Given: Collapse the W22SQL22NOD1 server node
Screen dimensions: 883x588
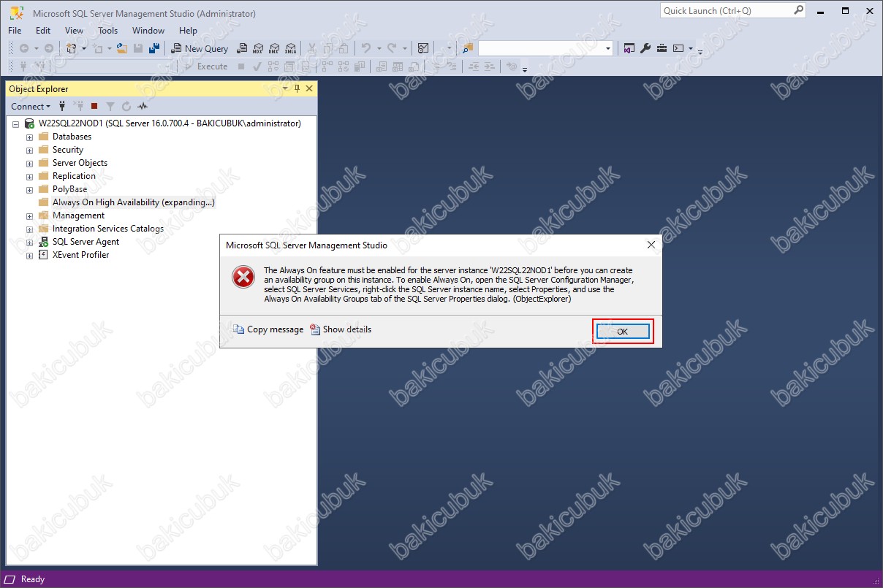Looking at the screenshot, I should 16,124.
